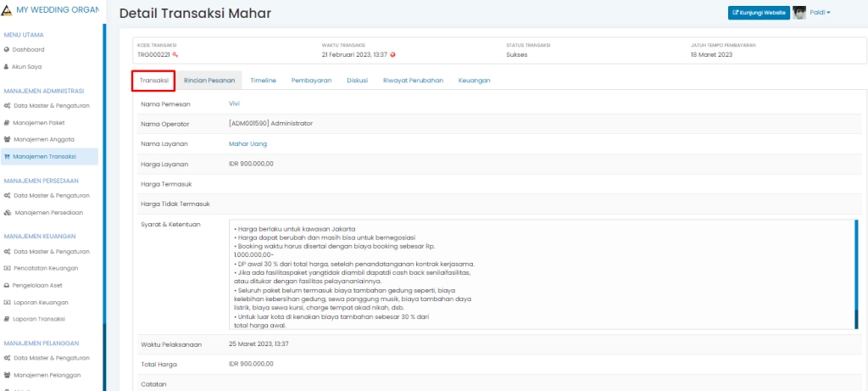Click the Manajemen Transaksi cart icon

tap(7, 156)
